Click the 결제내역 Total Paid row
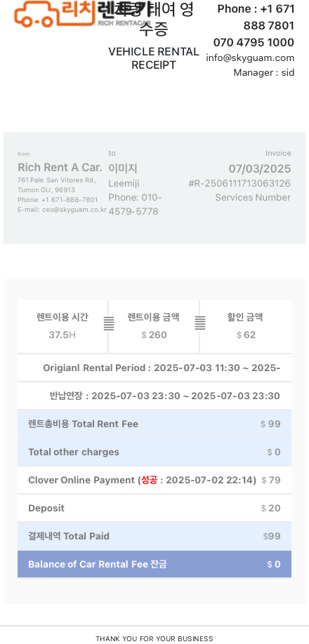This screenshot has height=644, width=309. coord(154,537)
